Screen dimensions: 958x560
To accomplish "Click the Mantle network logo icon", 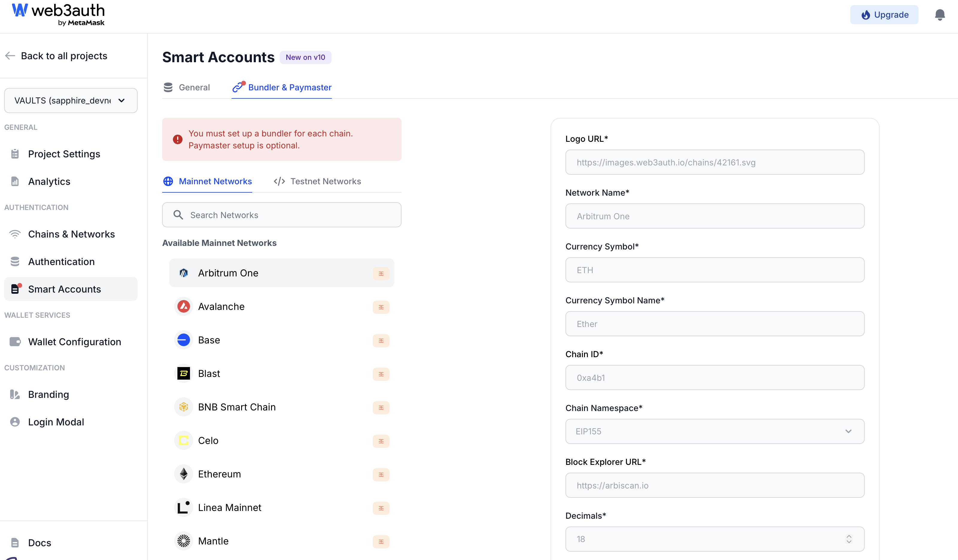I will pos(184,541).
